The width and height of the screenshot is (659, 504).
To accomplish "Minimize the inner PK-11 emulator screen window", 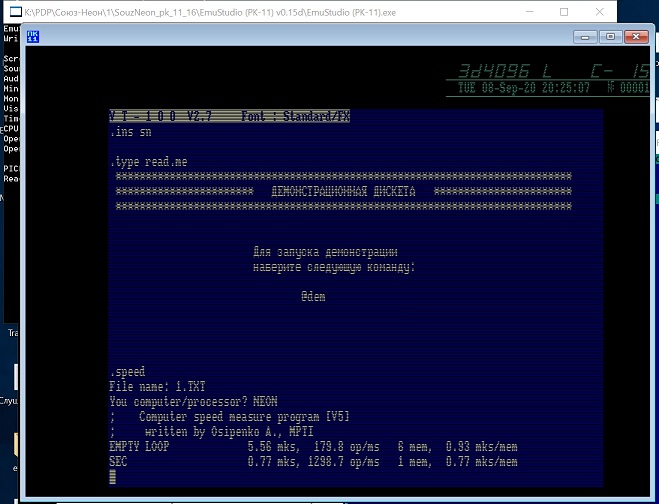I will click(x=586, y=37).
